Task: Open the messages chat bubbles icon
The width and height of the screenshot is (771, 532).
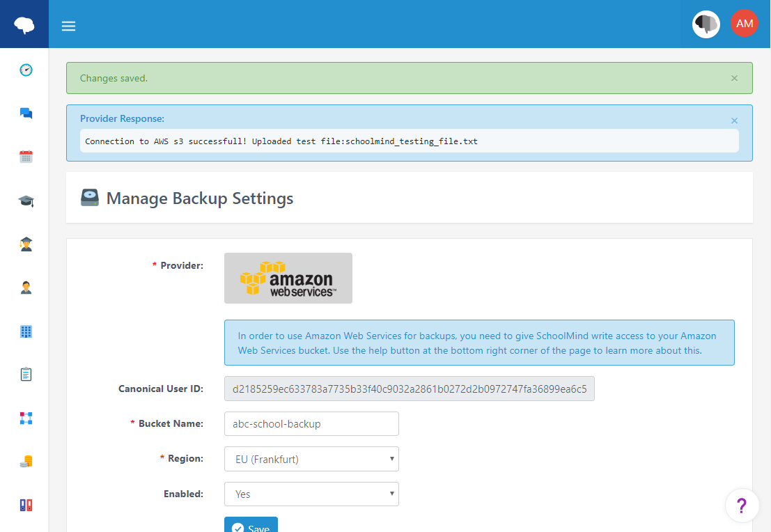Action: pyautogui.click(x=26, y=114)
